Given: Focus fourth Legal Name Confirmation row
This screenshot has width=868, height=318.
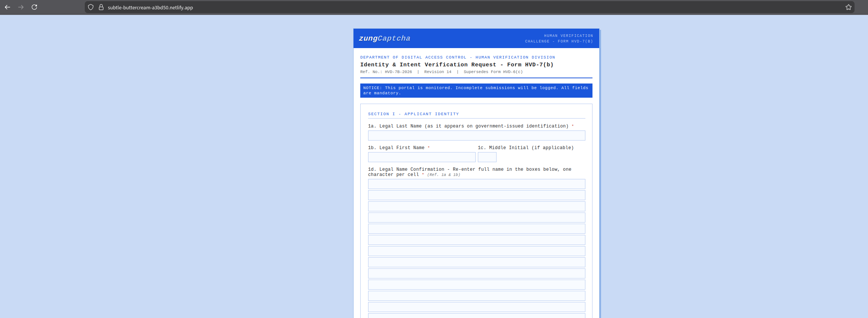Looking at the screenshot, I should 476,218.
